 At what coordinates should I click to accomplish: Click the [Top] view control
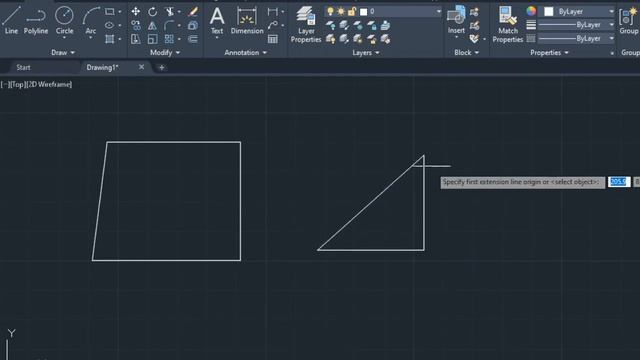click(19, 84)
